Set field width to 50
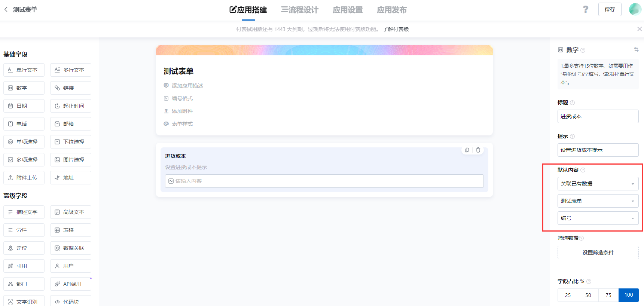This screenshot has height=306, width=644. (x=588, y=295)
